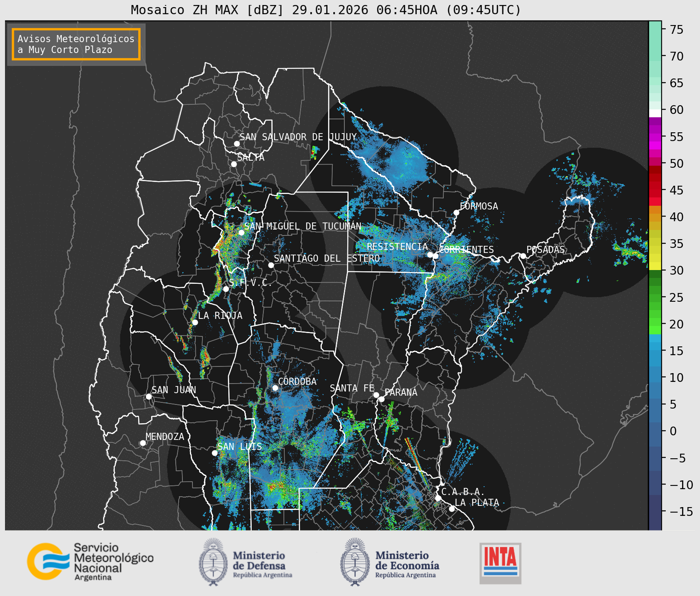Click the 55 dBZ magenta color band

click(655, 137)
